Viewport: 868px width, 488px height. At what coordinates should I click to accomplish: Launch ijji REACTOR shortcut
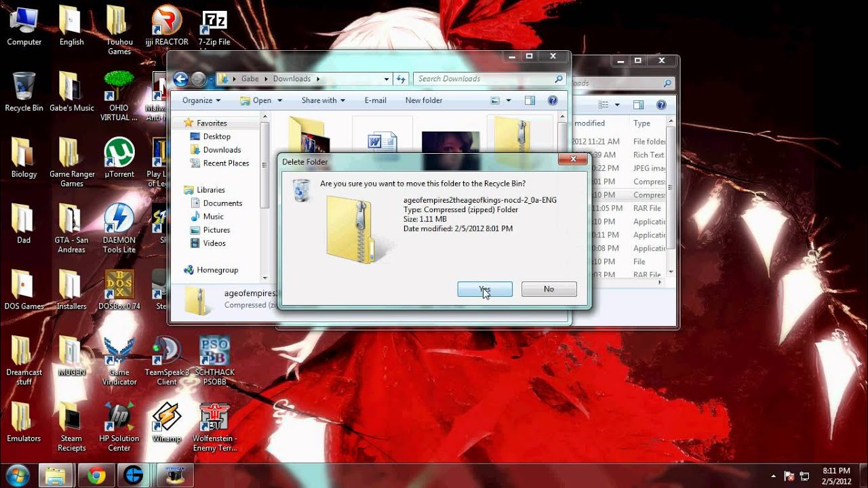pos(167,26)
